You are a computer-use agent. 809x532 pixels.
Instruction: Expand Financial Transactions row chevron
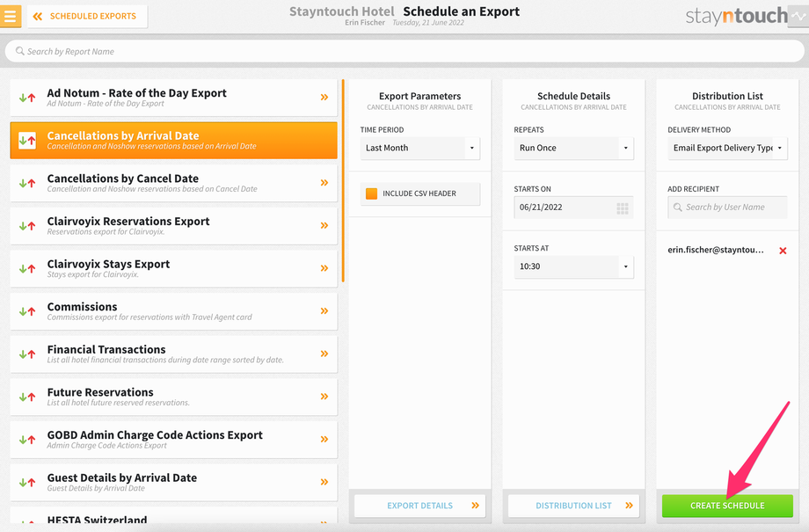click(x=324, y=354)
